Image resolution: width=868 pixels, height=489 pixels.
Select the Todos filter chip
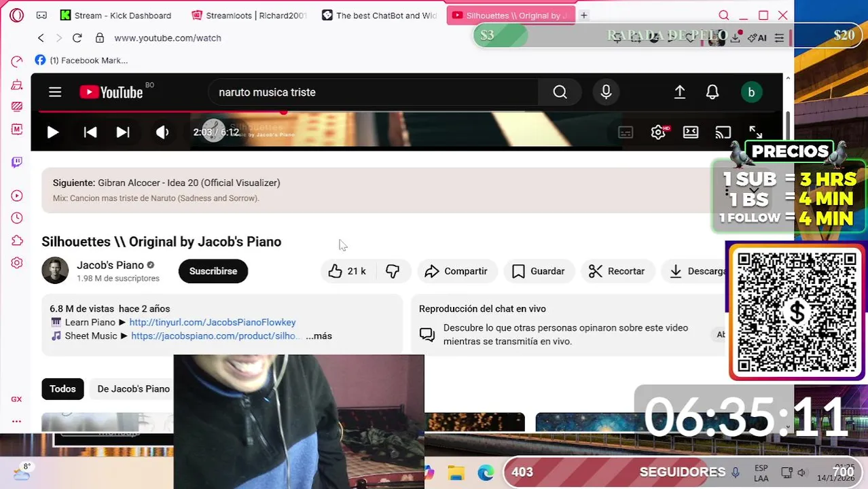[62, 388]
